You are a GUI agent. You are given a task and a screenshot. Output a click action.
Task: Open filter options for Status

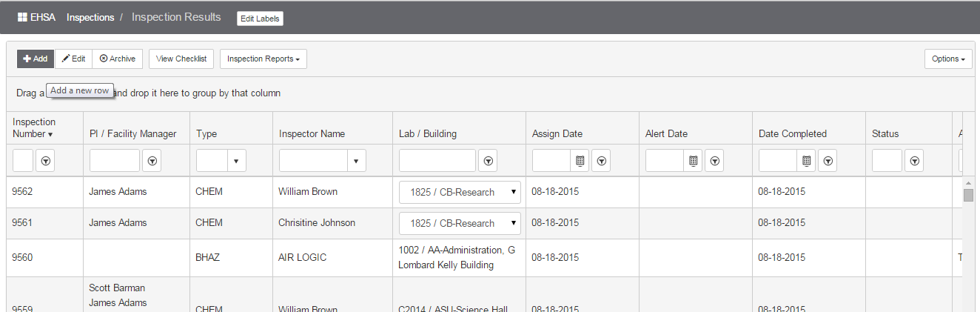coord(915,160)
